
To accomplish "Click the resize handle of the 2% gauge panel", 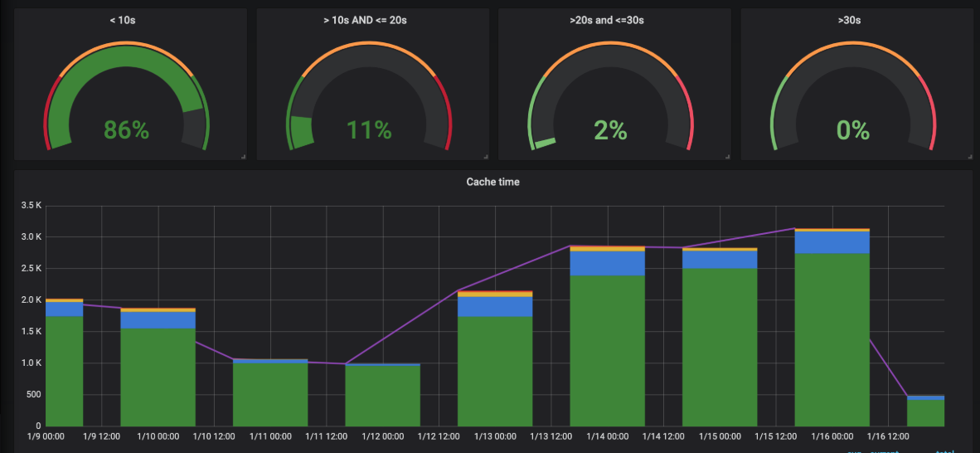I will click(727, 157).
